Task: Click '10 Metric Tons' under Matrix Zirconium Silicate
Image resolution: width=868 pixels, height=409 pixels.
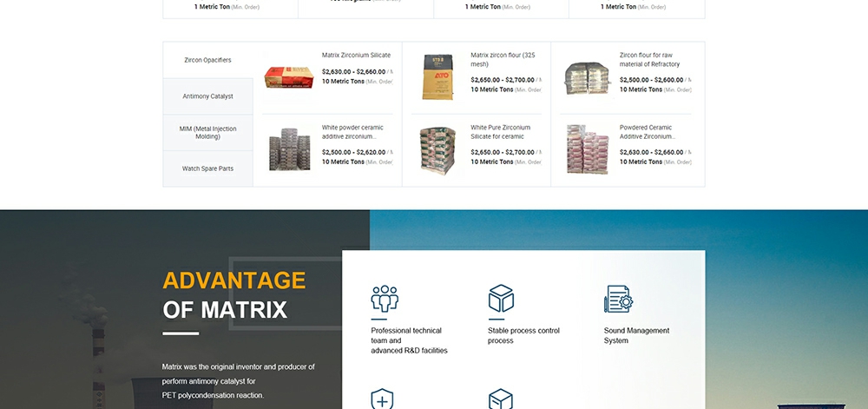Action: click(x=343, y=82)
